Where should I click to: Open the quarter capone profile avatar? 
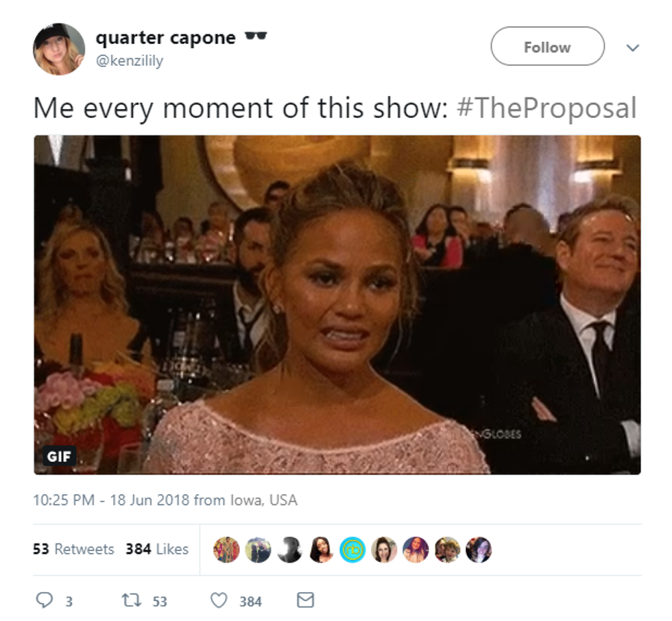tap(59, 49)
